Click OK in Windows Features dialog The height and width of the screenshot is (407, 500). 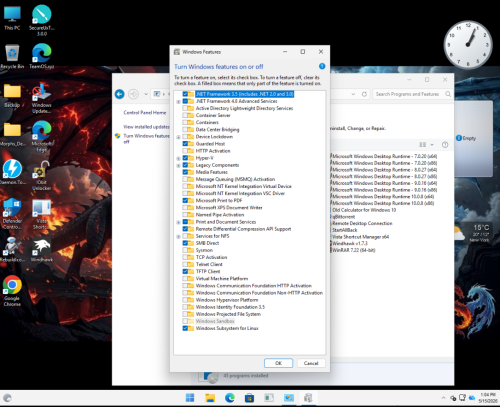pyautogui.click(x=278, y=363)
